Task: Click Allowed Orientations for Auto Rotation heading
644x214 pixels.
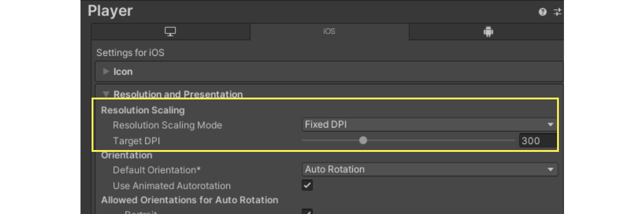Action: pos(190,200)
